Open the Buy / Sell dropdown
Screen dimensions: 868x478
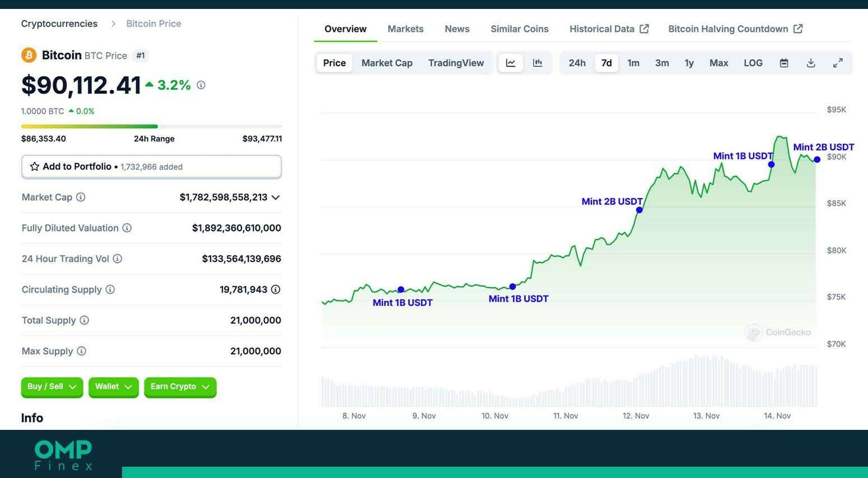52,387
